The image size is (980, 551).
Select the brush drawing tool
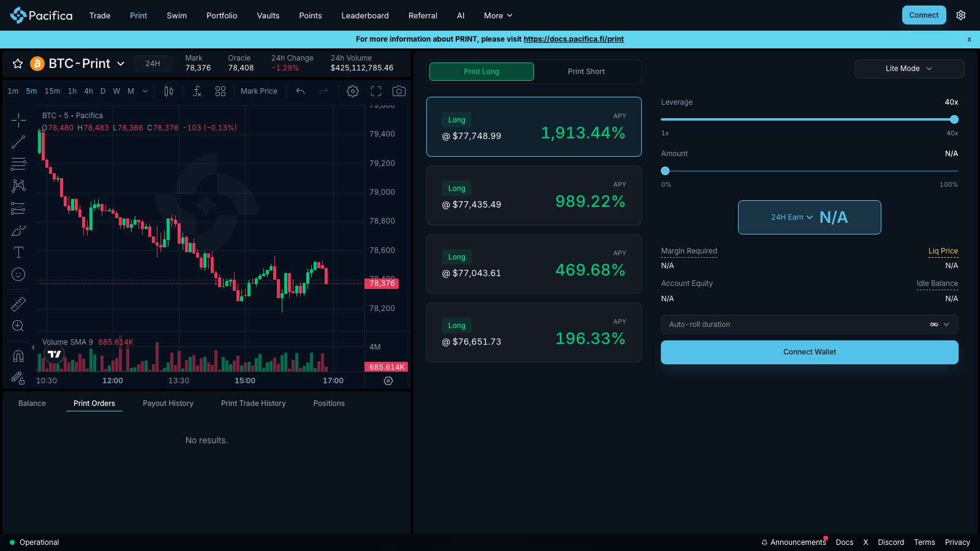tap(18, 230)
